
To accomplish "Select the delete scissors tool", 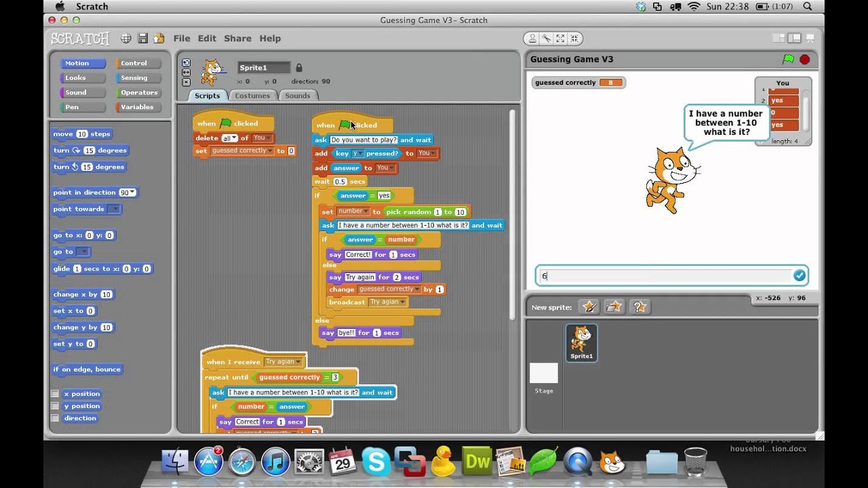I will 546,39.
